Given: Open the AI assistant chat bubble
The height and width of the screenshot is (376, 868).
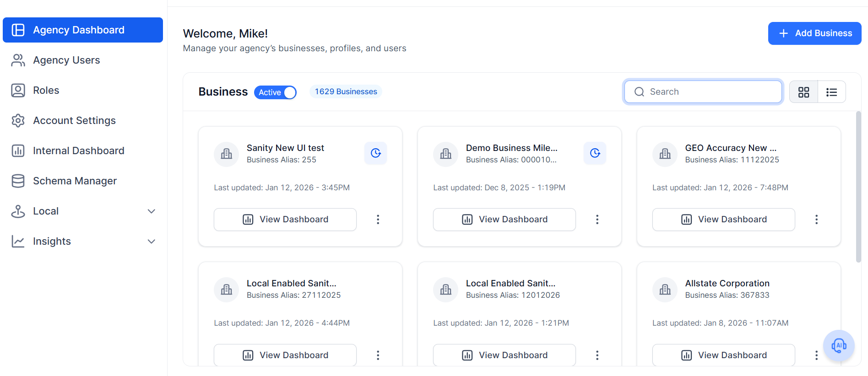Looking at the screenshot, I should [x=839, y=345].
